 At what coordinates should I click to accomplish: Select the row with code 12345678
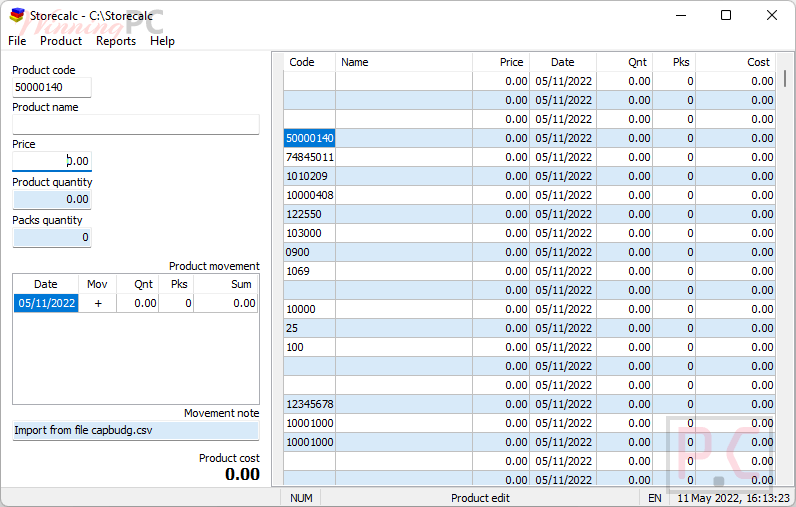click(x=529, y=404)
